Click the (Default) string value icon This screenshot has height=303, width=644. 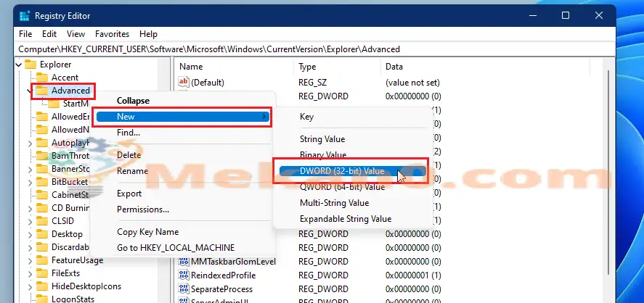(x=183, y=83)
